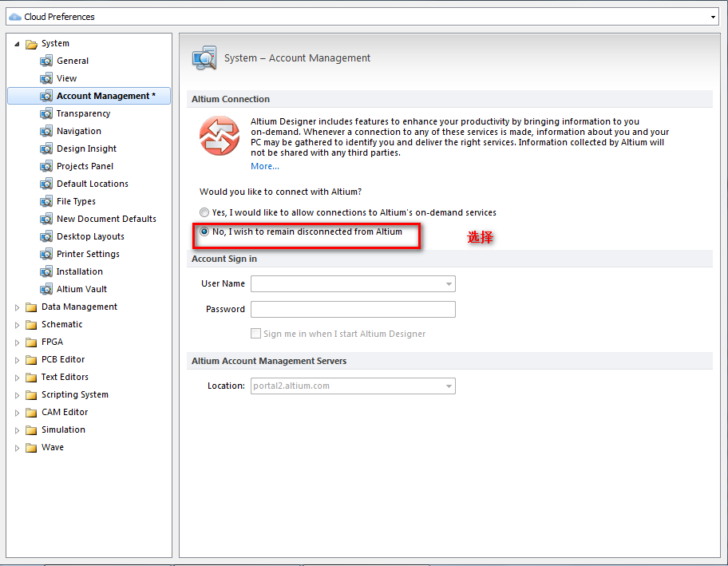Viewport: 728px width, 566px height.
Task: Click the Altium Connection red arrows icon
Action: tap(219, 136)
